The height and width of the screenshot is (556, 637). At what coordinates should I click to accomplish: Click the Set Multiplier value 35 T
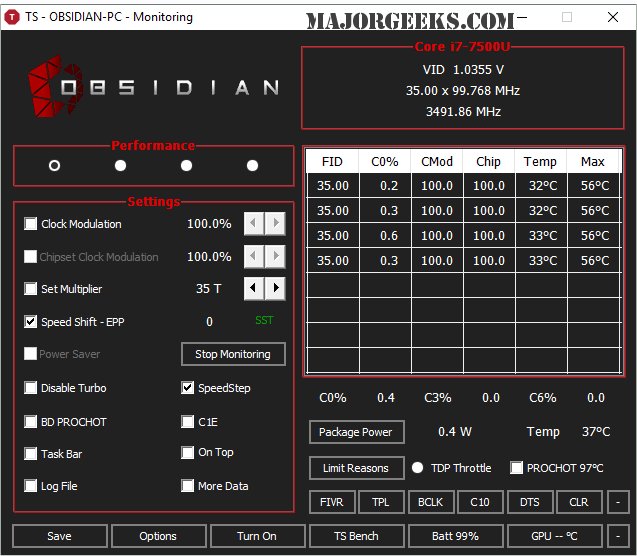click(209, 289)
